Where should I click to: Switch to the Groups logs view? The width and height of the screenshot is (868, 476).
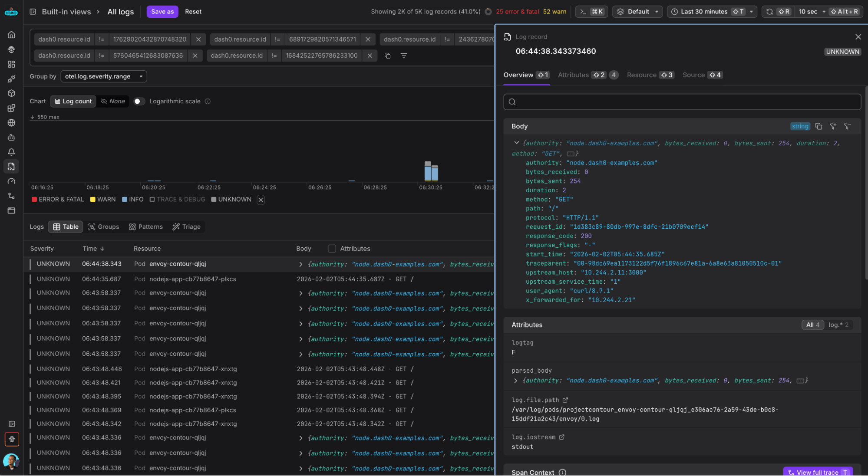(x=103, y=227)
